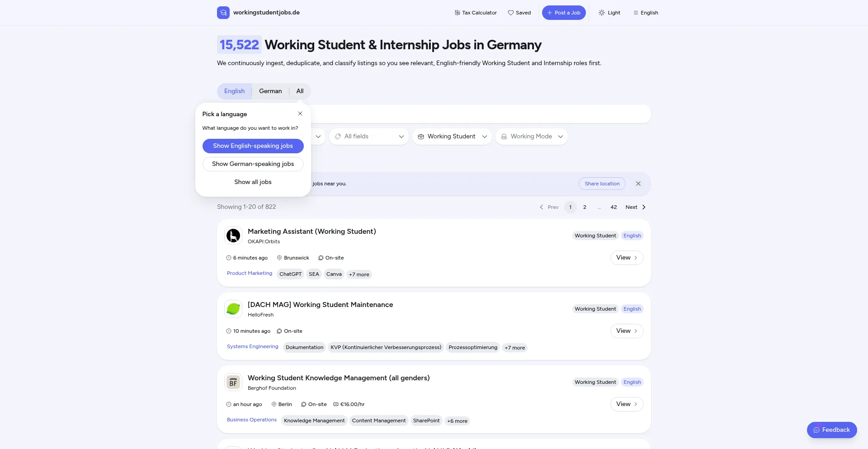Viewport: 868px width, 449px height.
Task: Click the Prozessoptimierung skill tag
Action: 473,348
